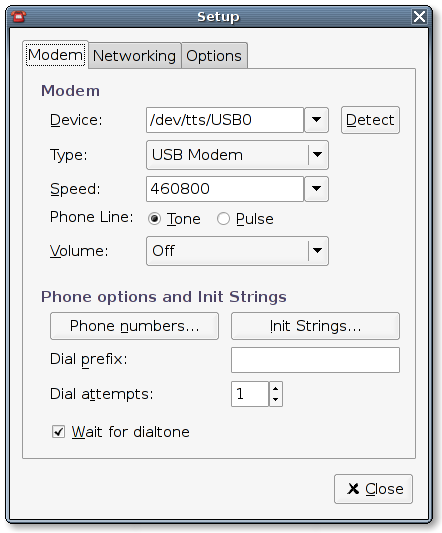The height and width of the screenshot is (533, 442).
Task: Open the Phone numbers... dialog
Action: click(x=134, y=326)
